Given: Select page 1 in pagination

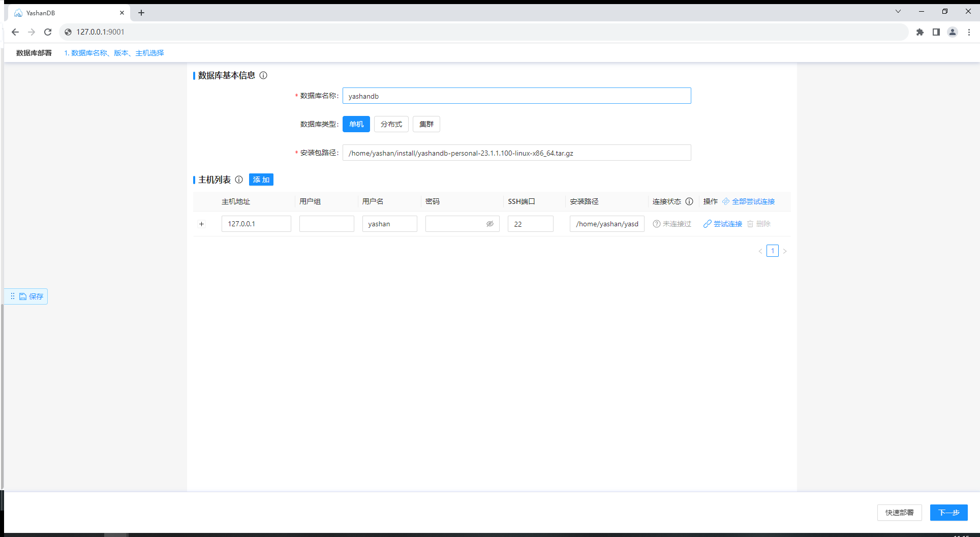Looking at the screenshot, I should click(x=773, y=251).
